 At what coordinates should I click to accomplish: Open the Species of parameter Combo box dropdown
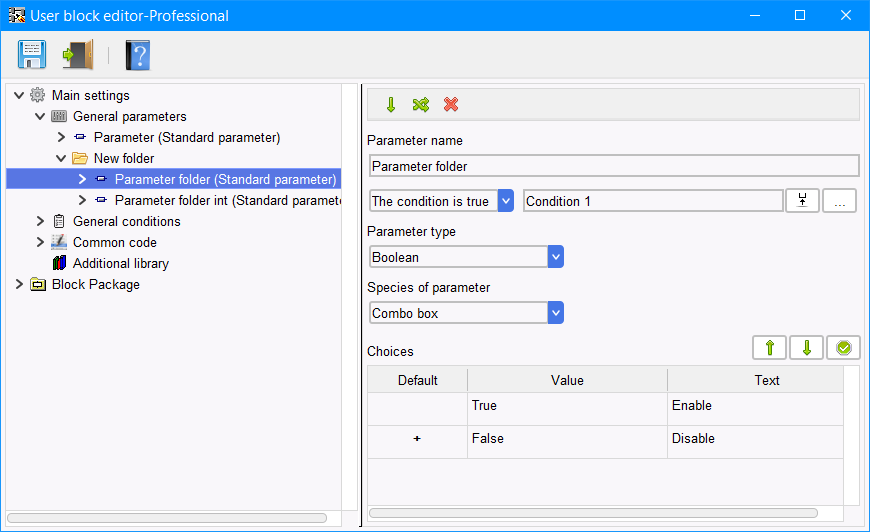point(555,313)
